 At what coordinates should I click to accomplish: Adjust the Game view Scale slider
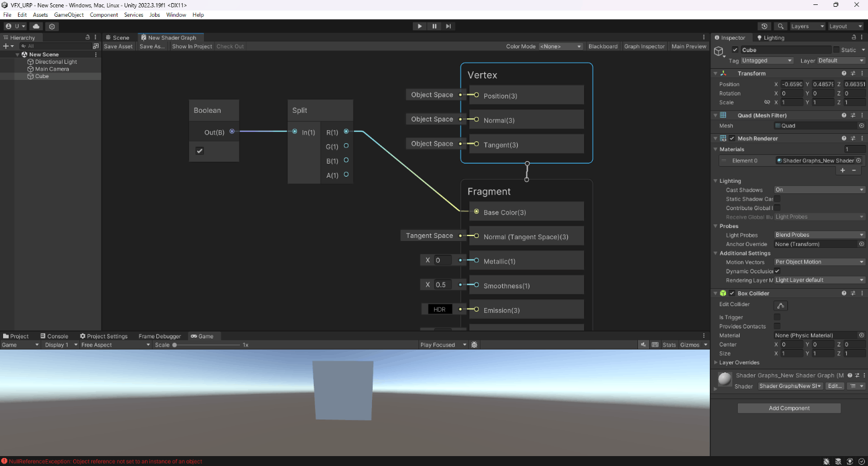(x=206, y=345)
